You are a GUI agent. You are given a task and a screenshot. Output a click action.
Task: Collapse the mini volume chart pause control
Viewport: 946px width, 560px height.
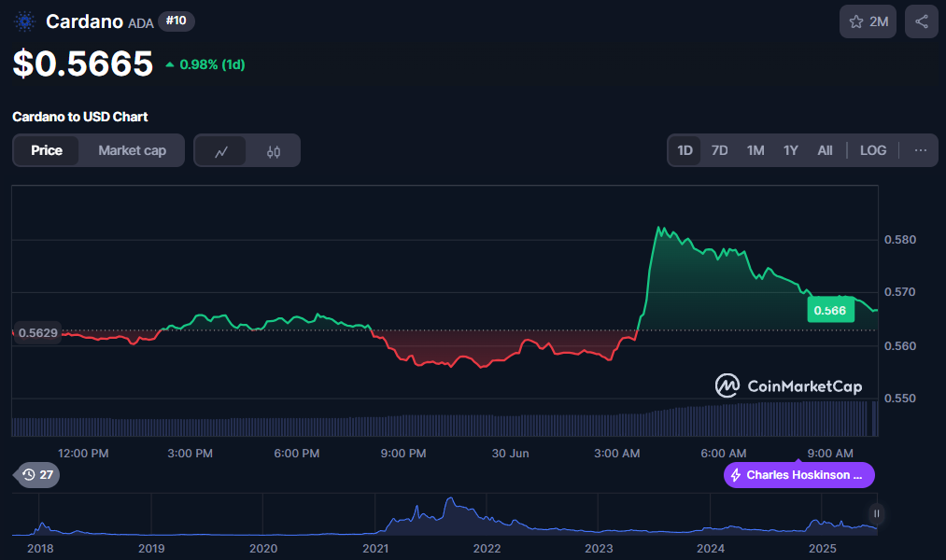[x=876, y=513]
